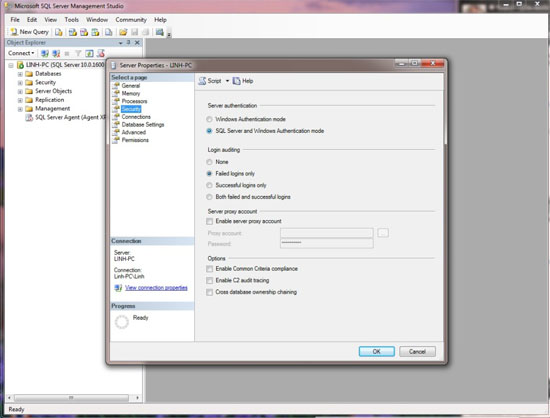Viewport: 550px width, 418px height.
Task: Open the Connect dropdown in Object Explorer
Action: pos(21,53)
